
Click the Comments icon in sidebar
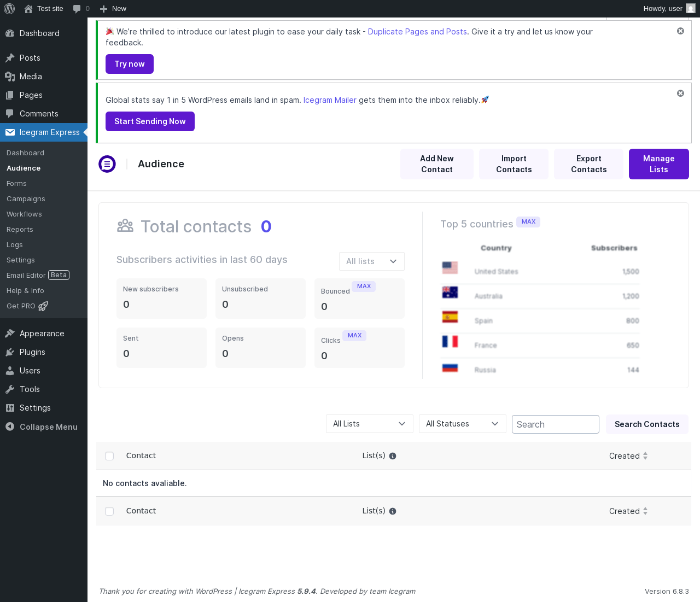(x=10, y=114)
